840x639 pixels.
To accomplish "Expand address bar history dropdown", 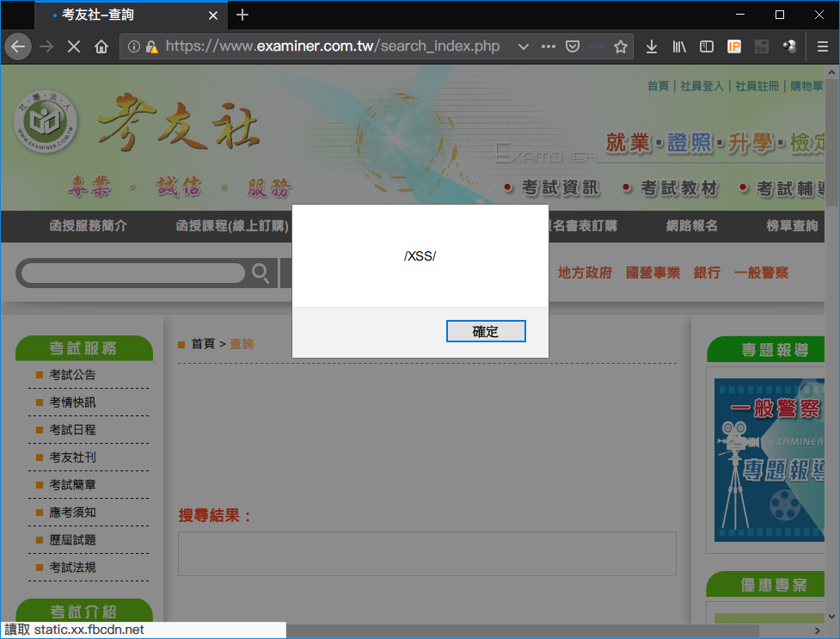I will pos(524,46).
